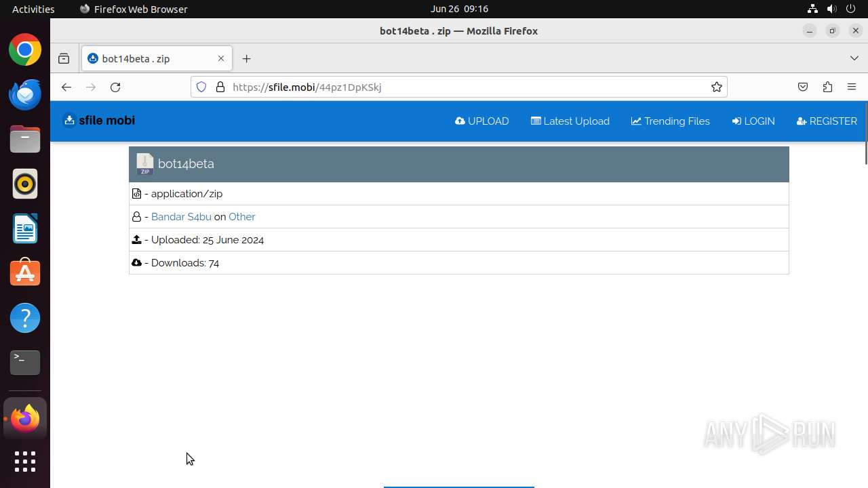The image size is (868, 488).
Task: Open the power system menu
Action: [x=851, y=9]
